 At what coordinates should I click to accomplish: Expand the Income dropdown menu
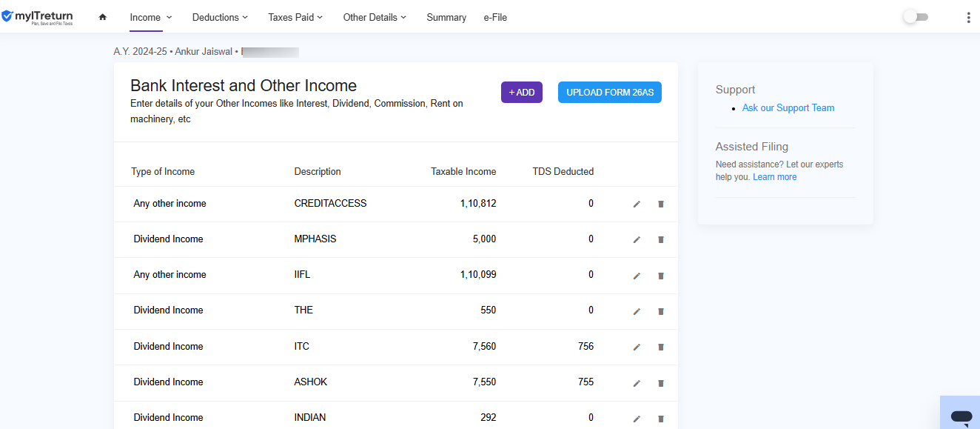(x=150, y=17)
